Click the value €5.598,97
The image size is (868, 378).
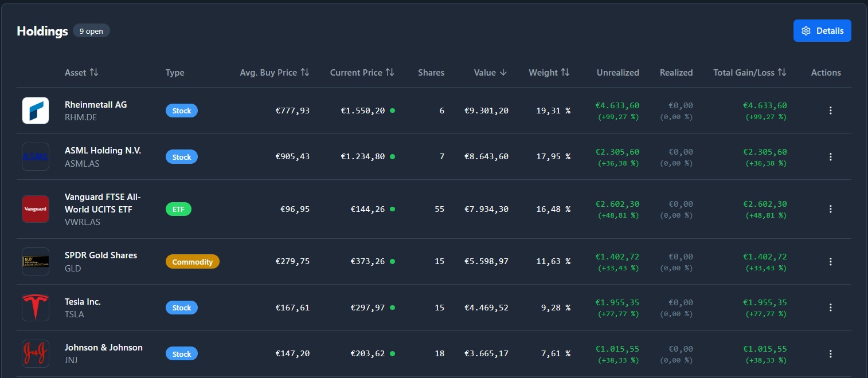click(x=486, y=262)
